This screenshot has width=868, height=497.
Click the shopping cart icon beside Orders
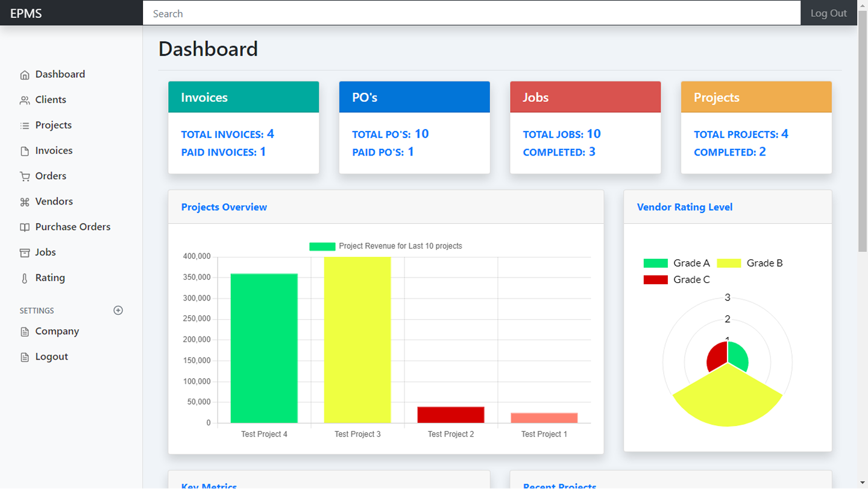click(x=25, y=176)
